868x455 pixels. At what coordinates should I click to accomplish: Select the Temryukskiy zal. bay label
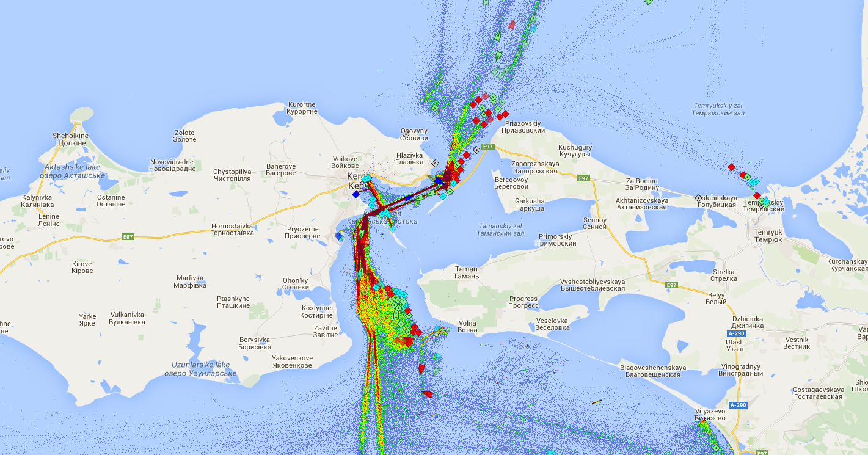pos(719,109)
